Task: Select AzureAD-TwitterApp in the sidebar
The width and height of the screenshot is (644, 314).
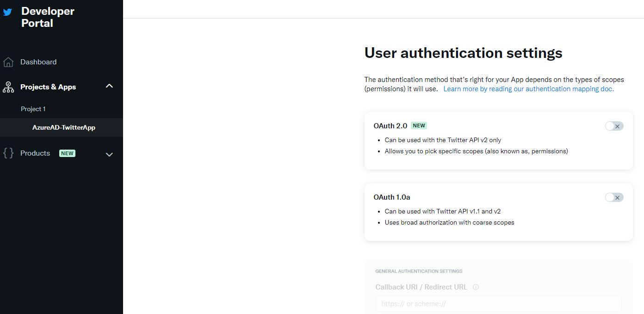Action: pyautogui.click(x=64, y=127)
